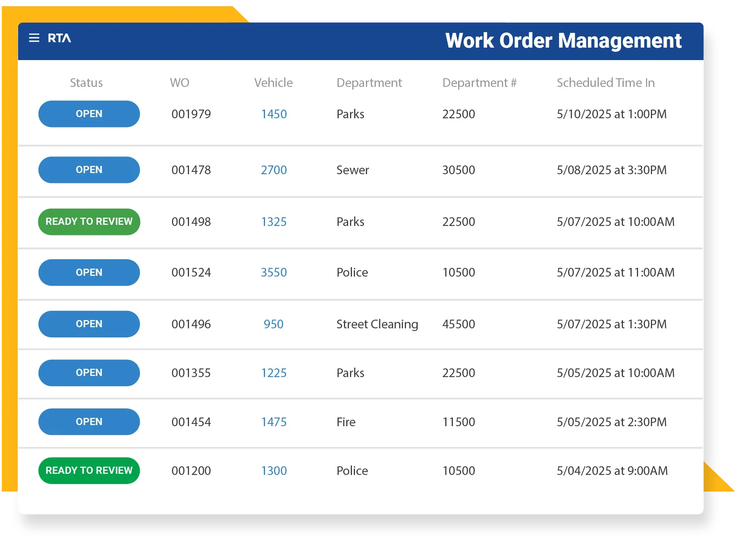Click department number 30500
Viewport: 756px width, 549px height.
459,170
